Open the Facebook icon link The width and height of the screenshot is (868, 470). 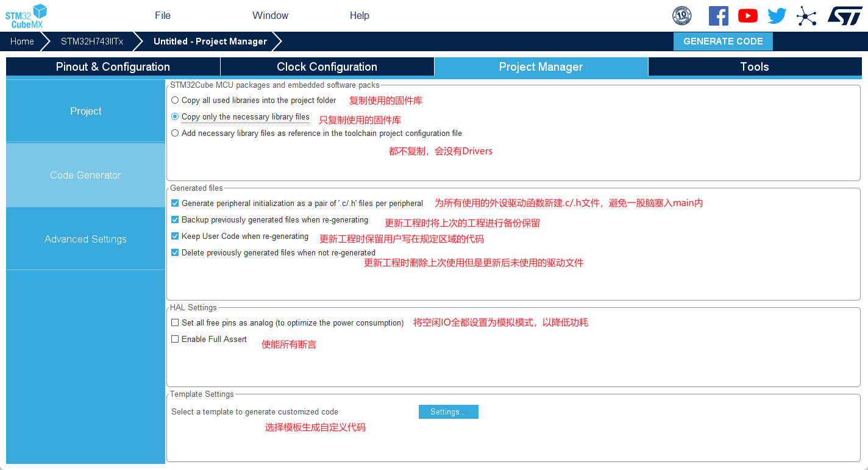coord(719,16)
